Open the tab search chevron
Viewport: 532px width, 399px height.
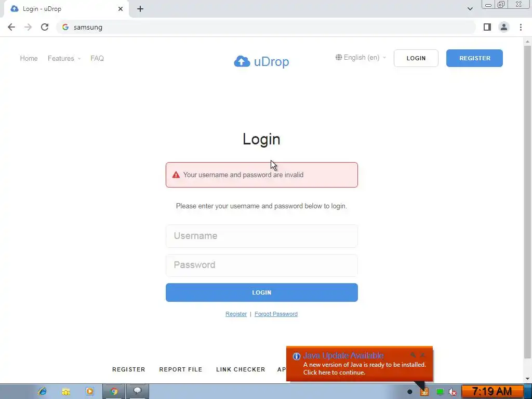coord(470,9)
